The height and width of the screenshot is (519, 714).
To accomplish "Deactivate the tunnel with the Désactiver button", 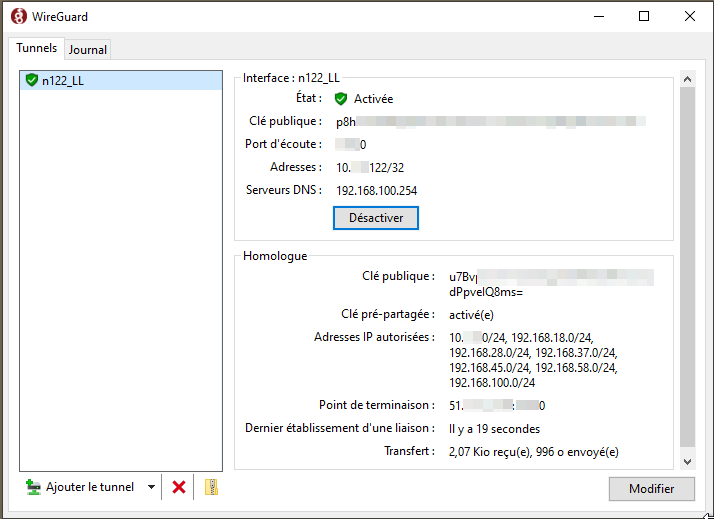I will (x=375, y=217).
